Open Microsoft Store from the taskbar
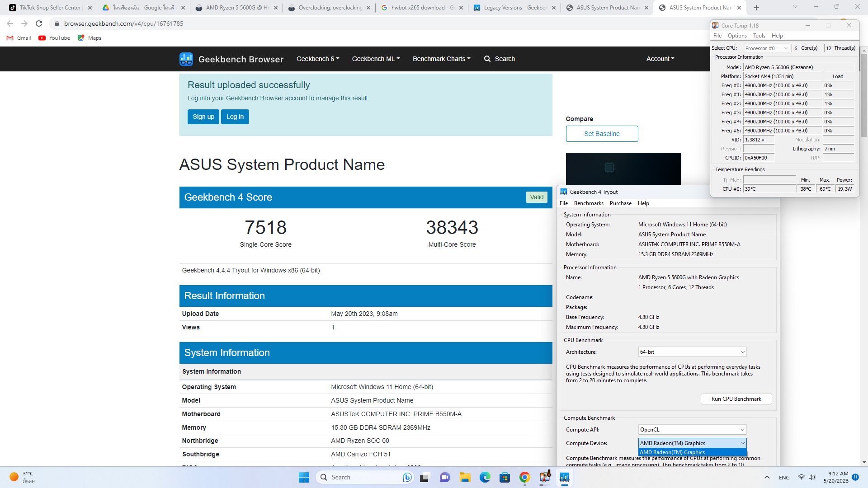The width and height of the screenshot is (868, 488). [505, 477]
